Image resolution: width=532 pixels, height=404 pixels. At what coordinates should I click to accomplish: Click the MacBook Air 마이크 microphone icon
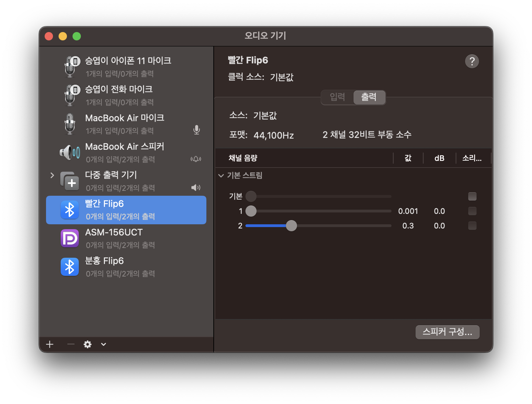click(70, 124)
